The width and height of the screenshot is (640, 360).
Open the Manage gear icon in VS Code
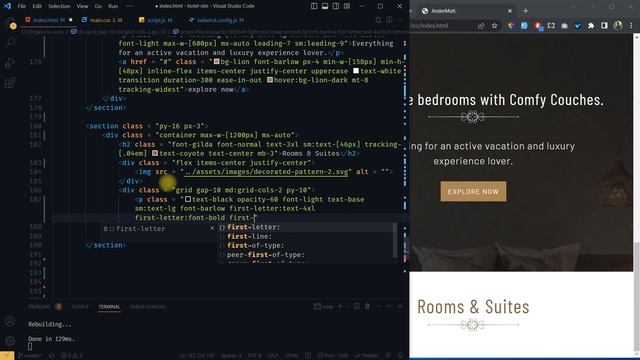[x=10, y=340]
